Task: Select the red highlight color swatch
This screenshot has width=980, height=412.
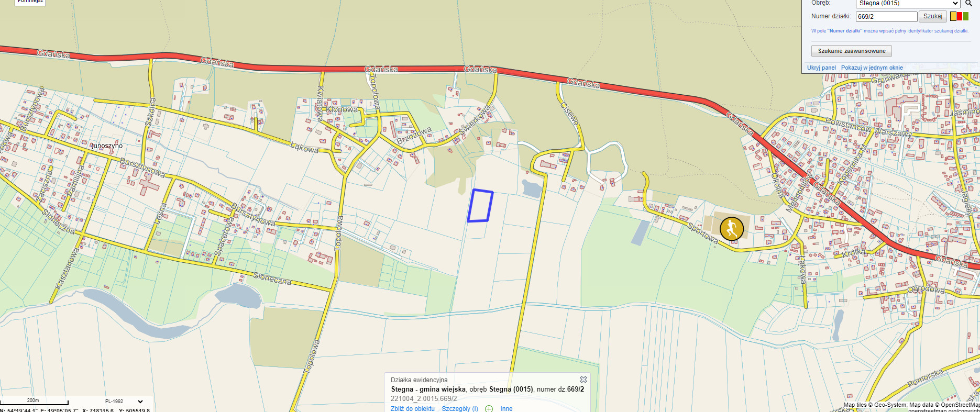Action: tap(960, 16)
